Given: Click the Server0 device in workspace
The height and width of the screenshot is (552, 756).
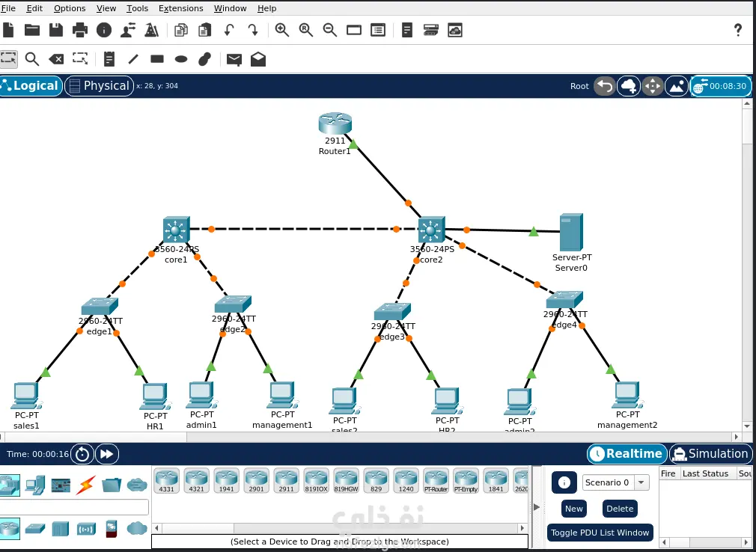Looking at the screenshot, I should click(571, 233).
